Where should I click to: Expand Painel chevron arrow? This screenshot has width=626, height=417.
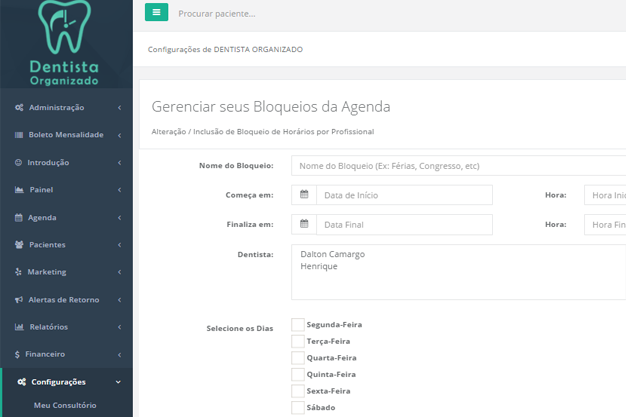pos(119,190)
